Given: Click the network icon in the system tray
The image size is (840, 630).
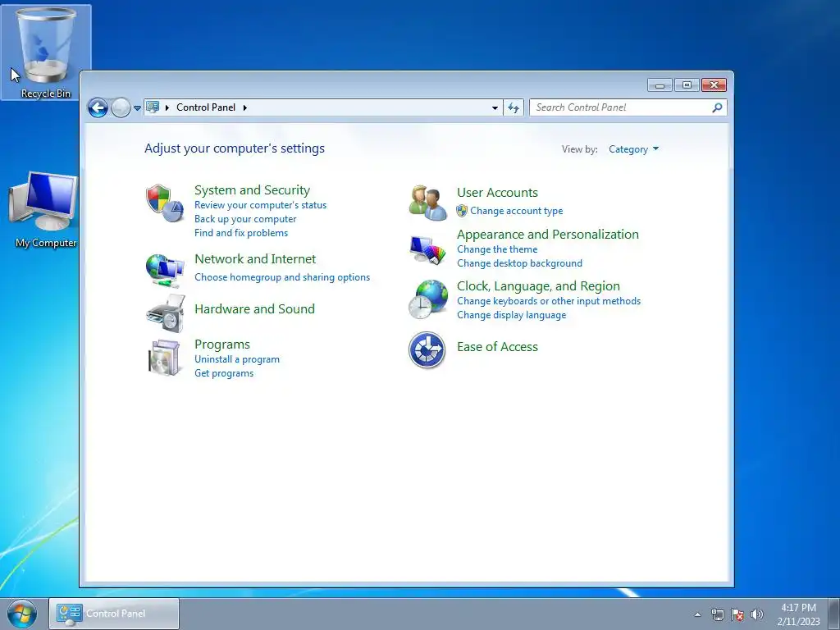Looking at the screenshot, I should tap(717, 614).
